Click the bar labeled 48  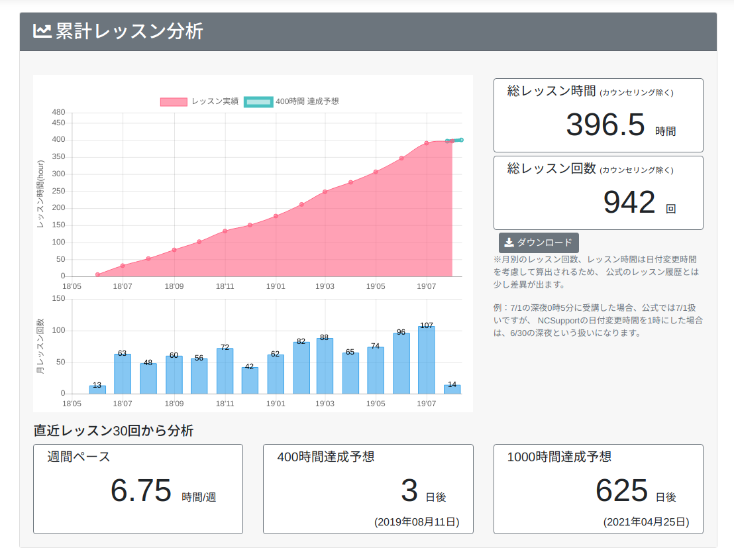[148, 378]
